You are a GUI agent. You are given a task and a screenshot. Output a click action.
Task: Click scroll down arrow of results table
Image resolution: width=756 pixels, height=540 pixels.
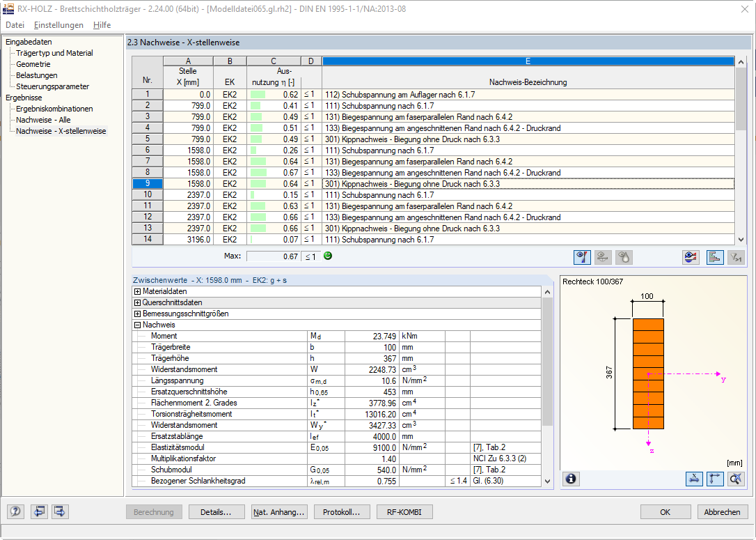pos(741,240)
